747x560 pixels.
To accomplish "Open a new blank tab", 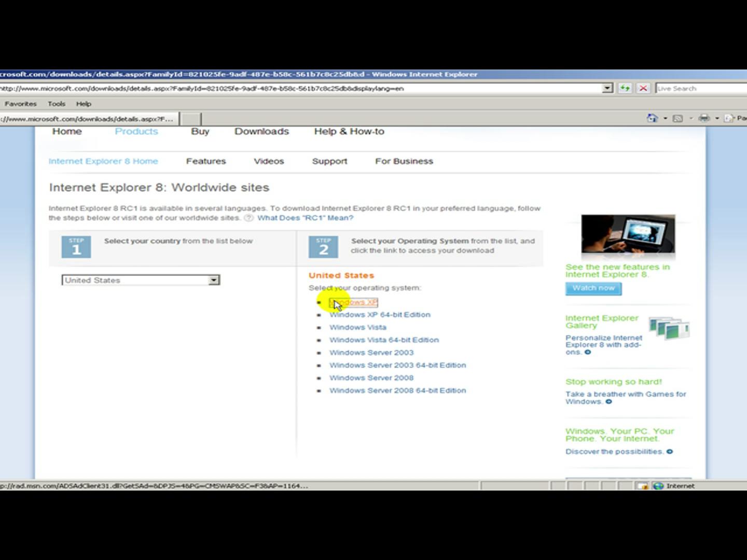I will tap(190, 119).
